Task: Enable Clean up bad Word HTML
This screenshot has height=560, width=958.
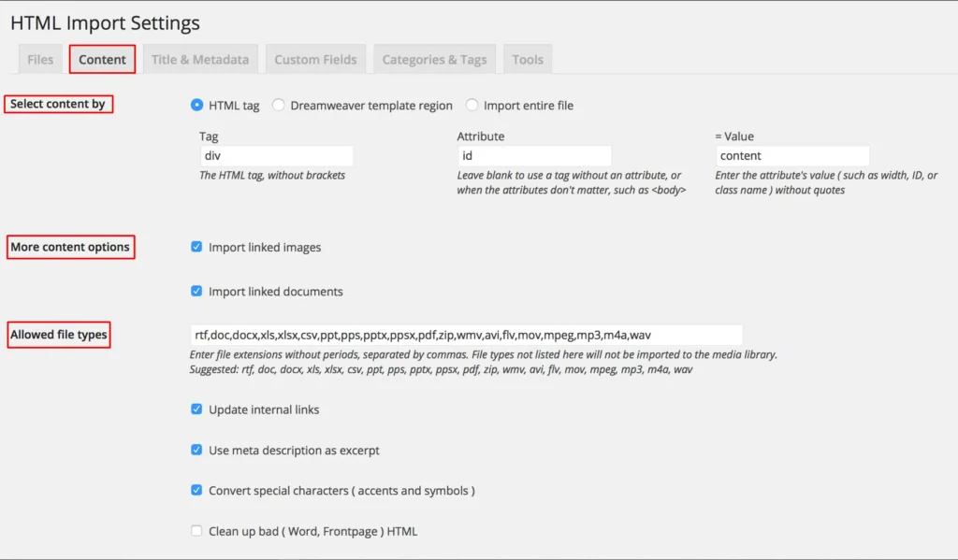Action: tap(196, 530)
